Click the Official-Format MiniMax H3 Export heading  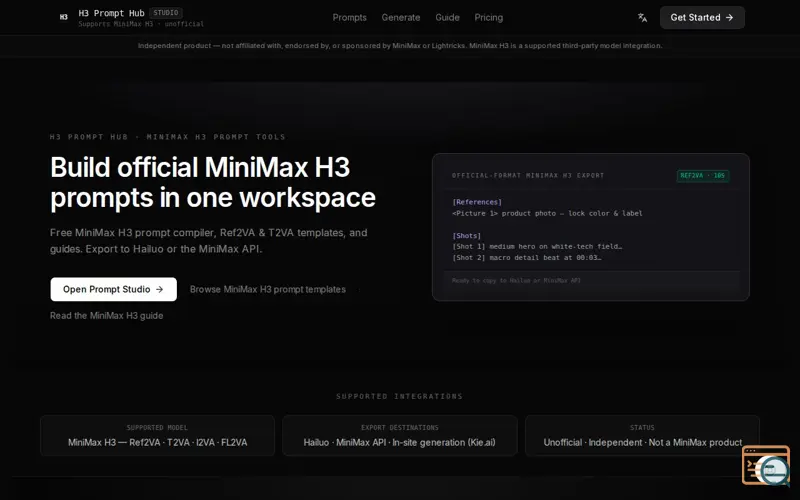tap(528, 176)
